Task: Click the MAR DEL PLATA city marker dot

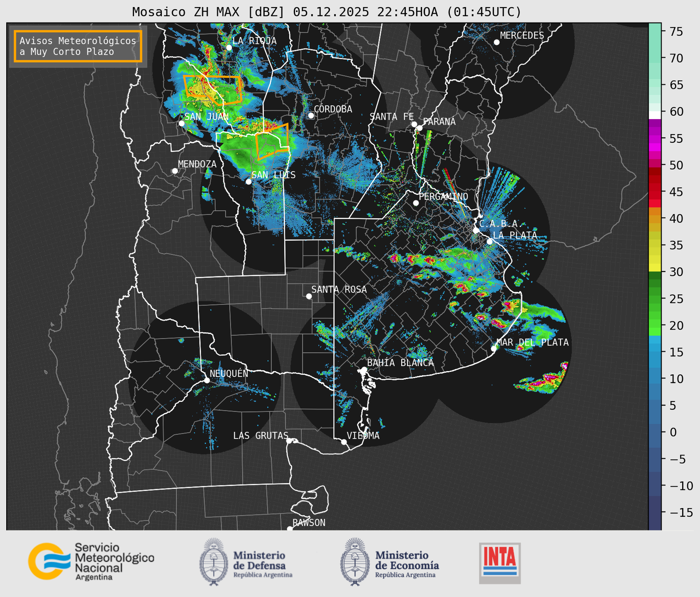Action: pos(494,349)
